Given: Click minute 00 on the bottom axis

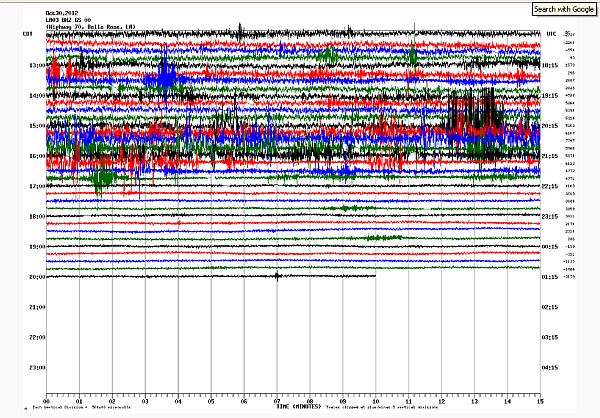Looking at the screenshot, I should [x=47, y=402].
